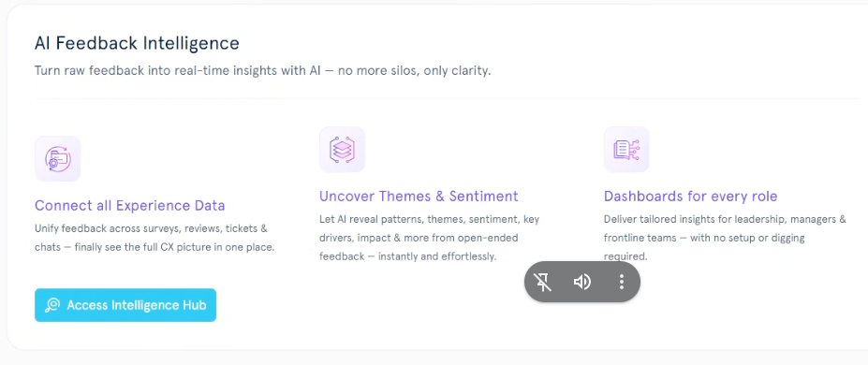Click the Dashboards for every role icon
This screenshot has height=365, width=868.
(626, 150)
